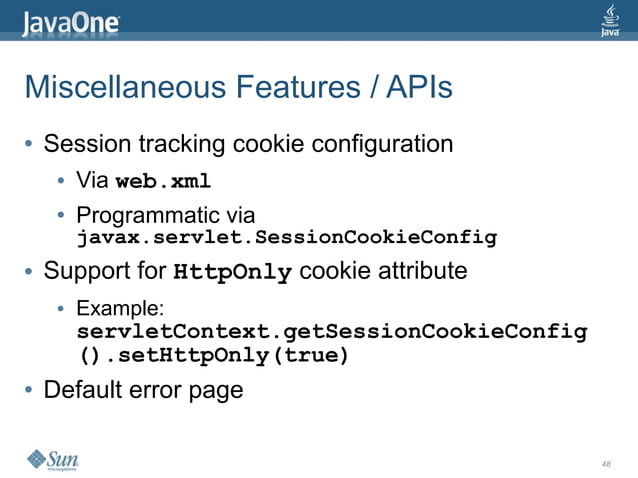Click servletContext.getSessionCookieConfig code line
The width and height of the screenshot is (638, 478).
pyautogui.click(x=332, y=332)
